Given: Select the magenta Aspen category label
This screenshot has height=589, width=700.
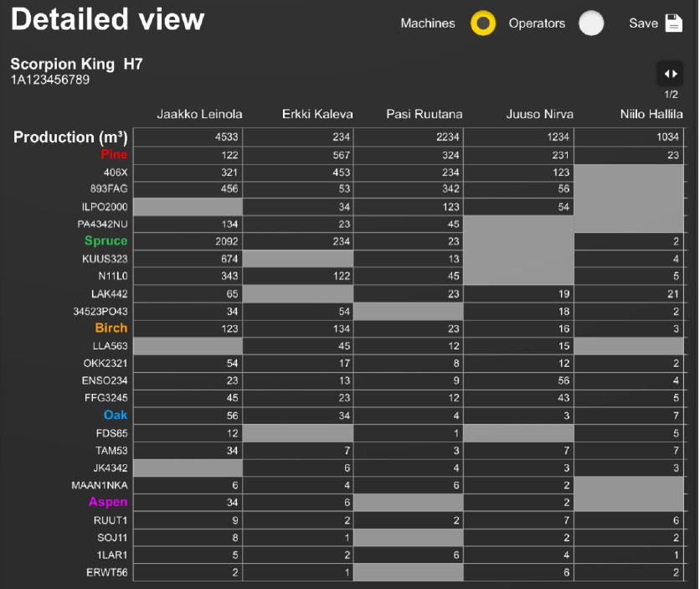Looking at the screenshot, I should pos(108,502).
